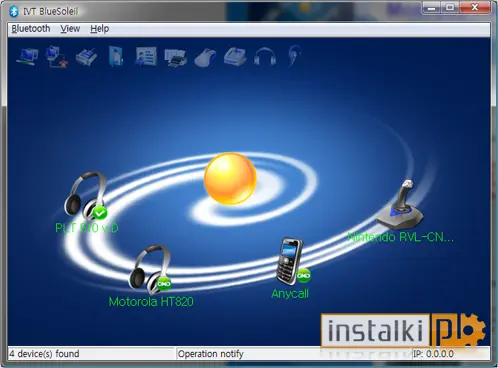Select the AV Headphones service icon
498x368 pixels.
[265, 57]
